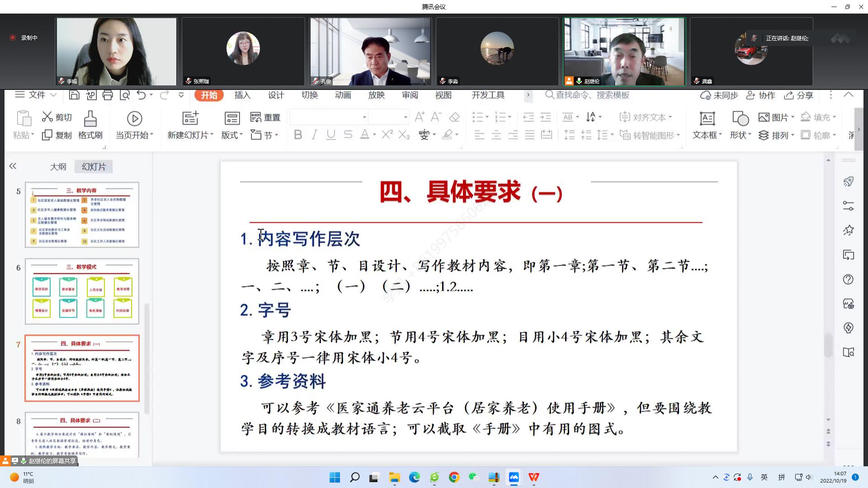Switch to the 审阅 review tab
The height and width of the screenshot is (488, 868).
(410, 95)
